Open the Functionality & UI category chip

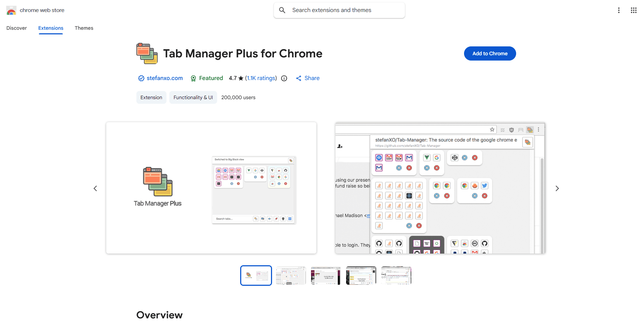click(193, 97)
